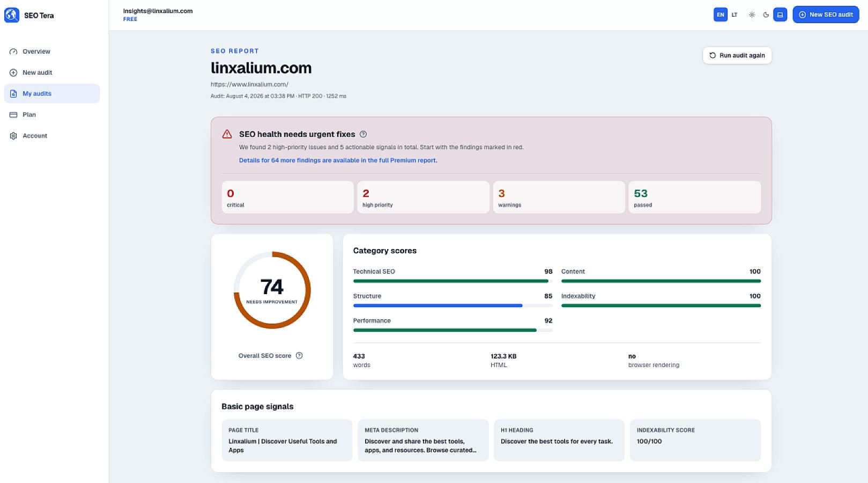Click the Performance score value 92

point(548,321)
